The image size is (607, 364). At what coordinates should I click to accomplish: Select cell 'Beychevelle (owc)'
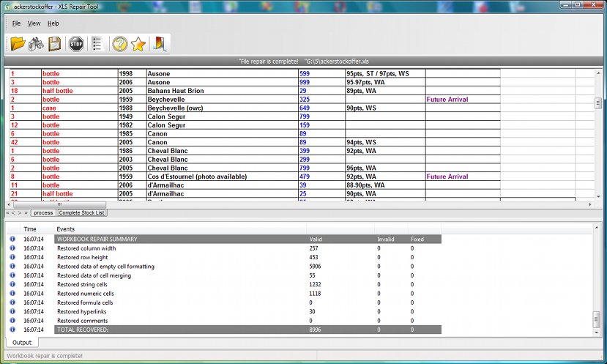coord(222,108)
